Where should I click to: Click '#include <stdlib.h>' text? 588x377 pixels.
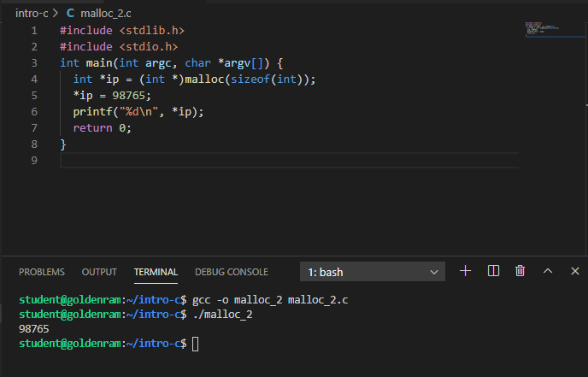[122, 31]
